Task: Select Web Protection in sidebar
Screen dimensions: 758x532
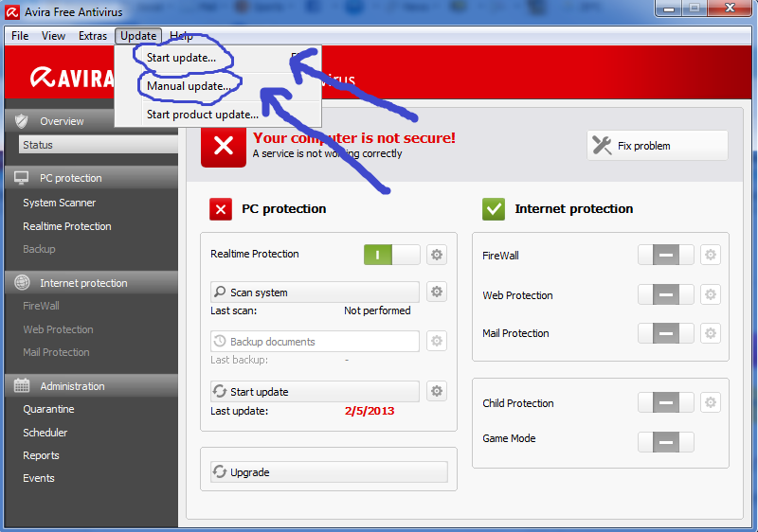Action: pyautogui.click(x=58, y=329)
